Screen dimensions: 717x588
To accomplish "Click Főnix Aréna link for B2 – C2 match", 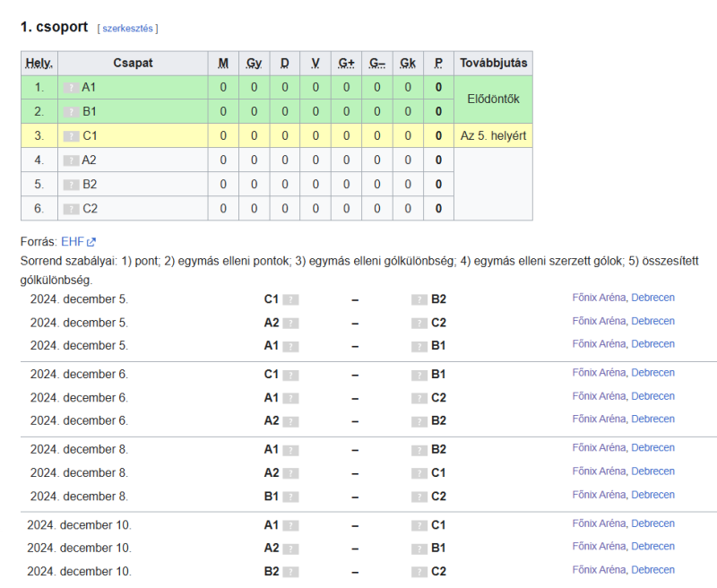I will 599,570.
